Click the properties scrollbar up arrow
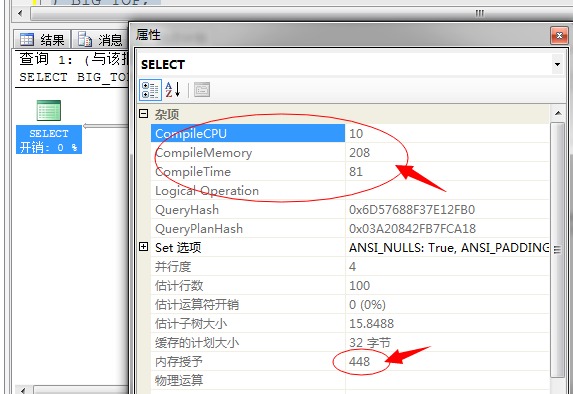Image resolution: width=573 pixels, height=394 pixels. tap(558, 113)
